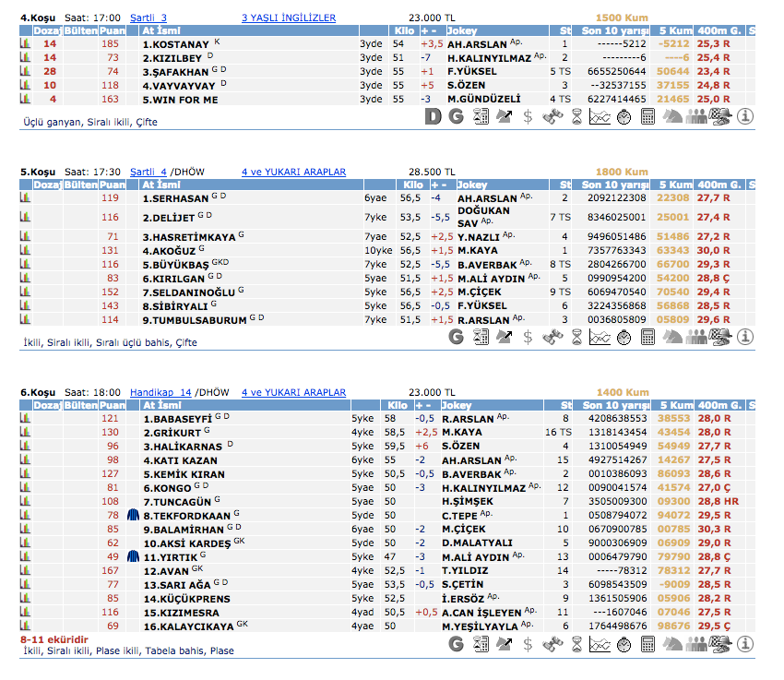
Task: Click the Handikap 14 link in race 6
Action: pos(160,392)
